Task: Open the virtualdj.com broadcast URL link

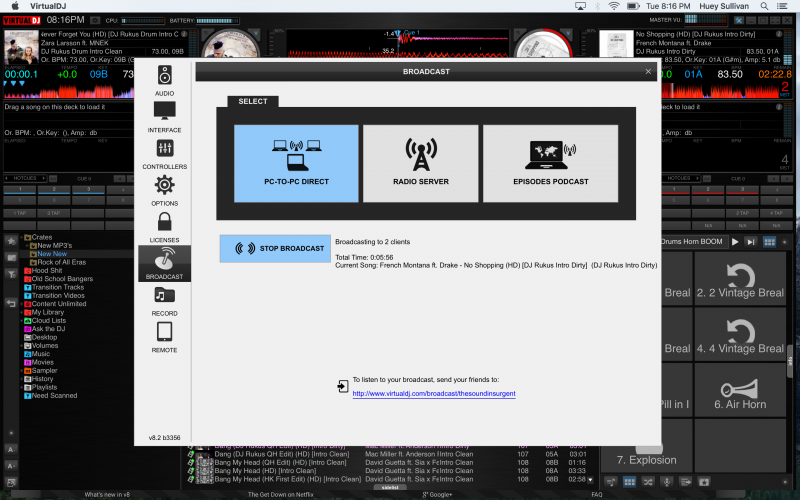Action: [433, 394]
